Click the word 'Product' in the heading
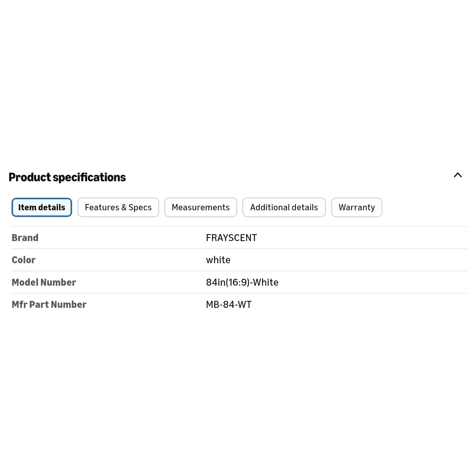 [x=30, y=177]
